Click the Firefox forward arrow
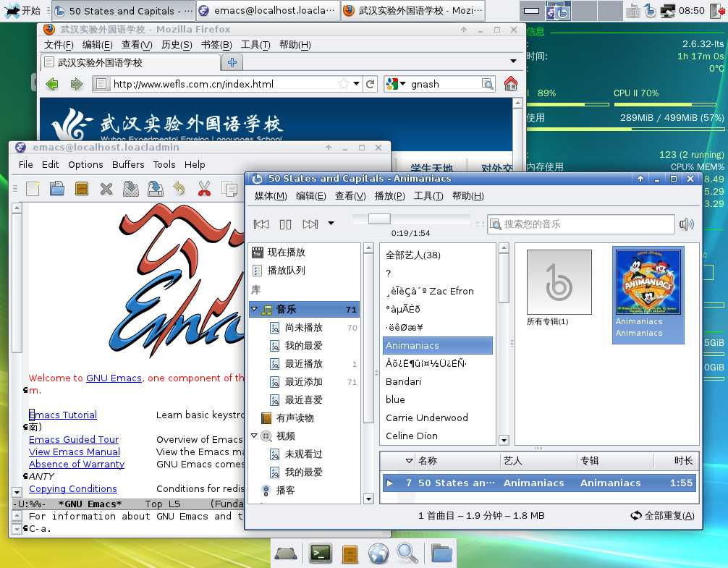Viewport: 728px width, 568px height. pos(77,84)
